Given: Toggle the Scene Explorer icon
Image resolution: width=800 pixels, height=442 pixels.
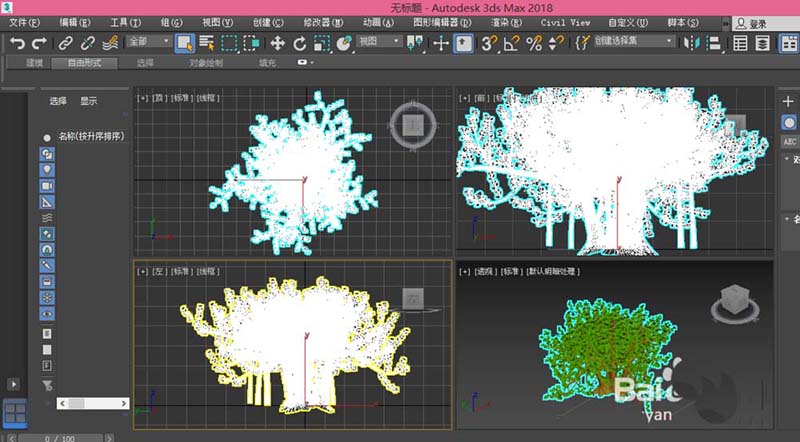Looking at the screenshot, I should click(x=740, y=43).
